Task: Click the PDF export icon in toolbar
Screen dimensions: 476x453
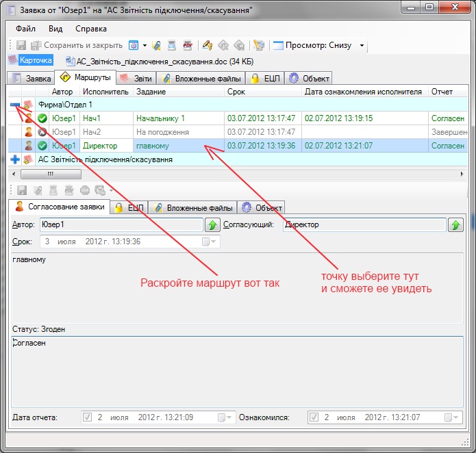Action: coord(187,46)
